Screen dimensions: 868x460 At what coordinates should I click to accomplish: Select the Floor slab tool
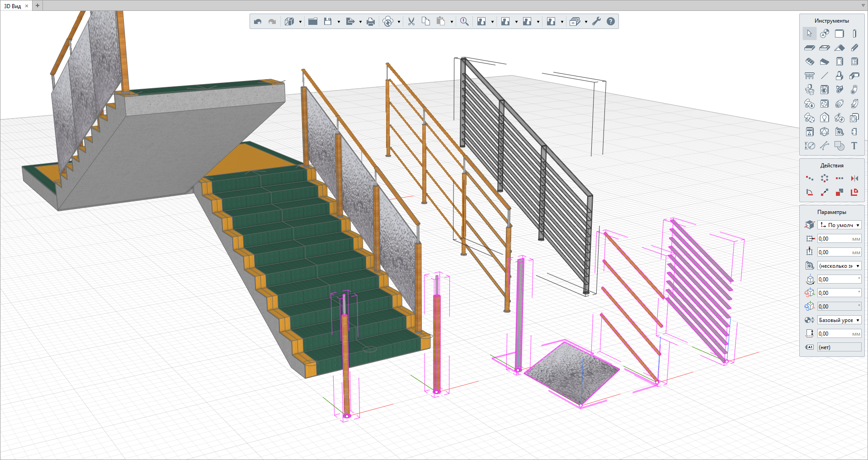tap(810, 47)
